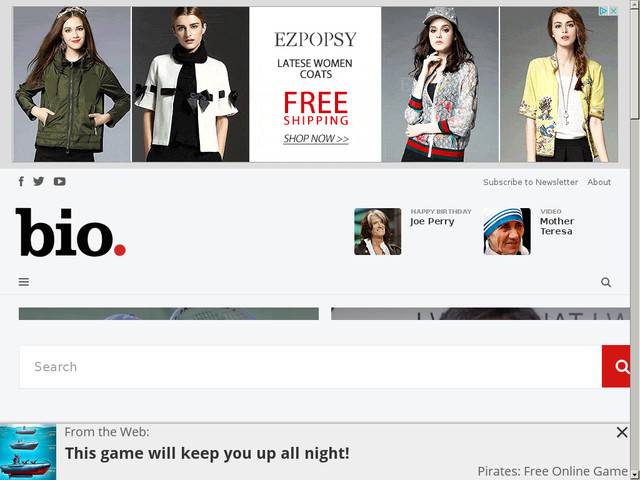
Task: Go to the bio. homepage logo
Action: pos(71,232)
